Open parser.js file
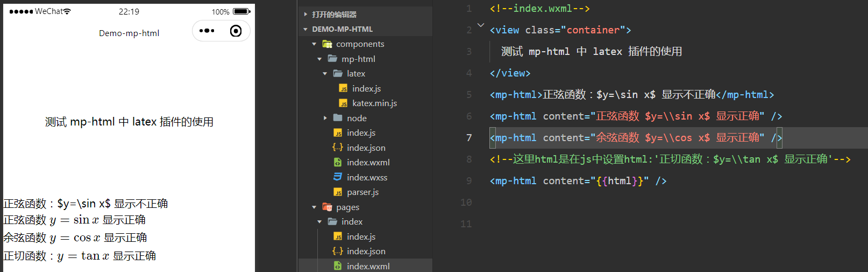The height and width of the screenshot is (272, 868). click(362, 192)
